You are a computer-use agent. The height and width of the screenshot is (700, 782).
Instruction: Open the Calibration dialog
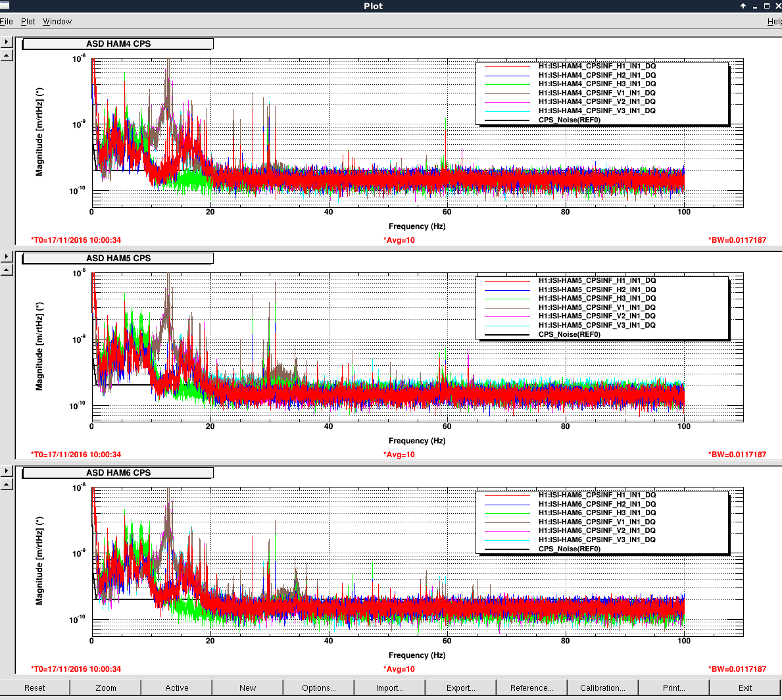tap(603, 688)
